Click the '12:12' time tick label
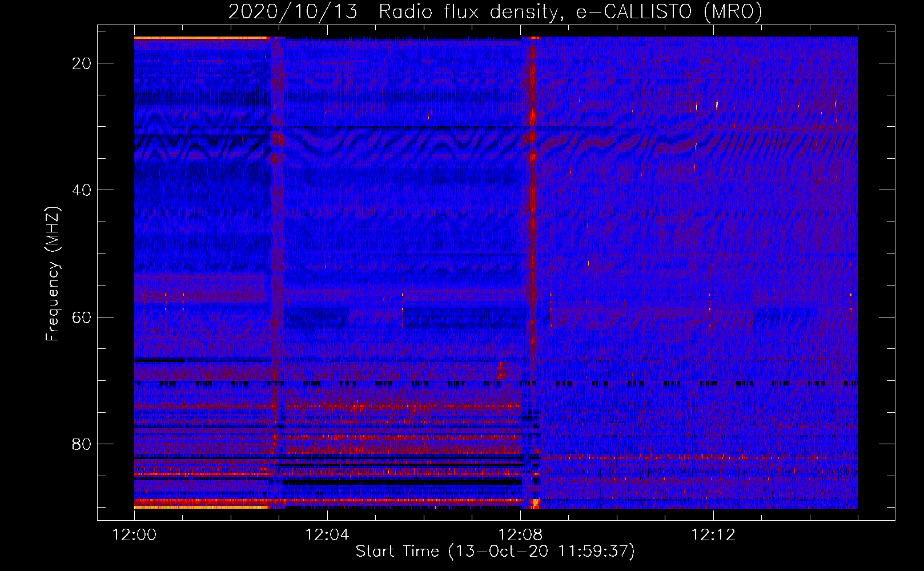 (x=713, y=535)
